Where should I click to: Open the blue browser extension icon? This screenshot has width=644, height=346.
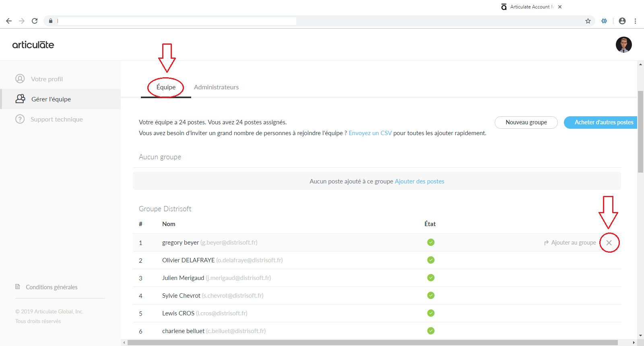coord(604,21)
